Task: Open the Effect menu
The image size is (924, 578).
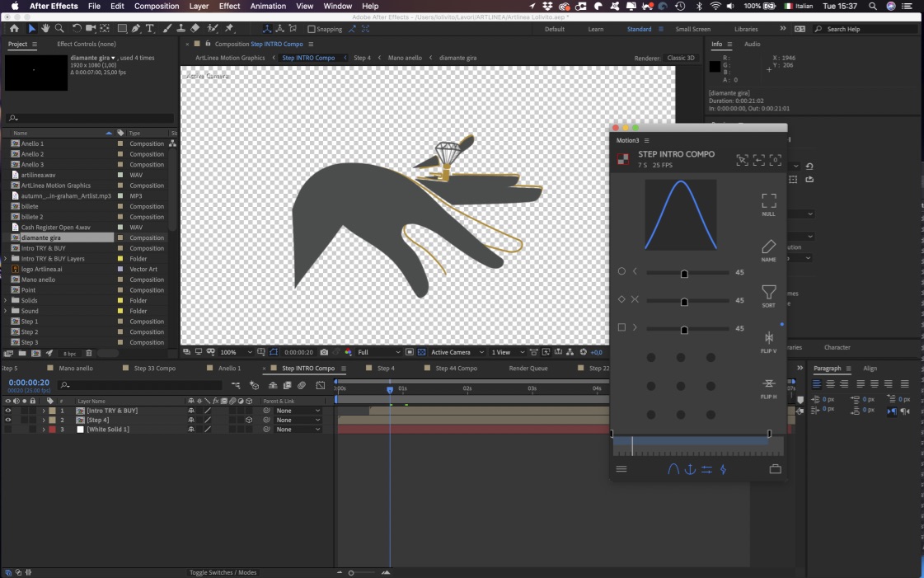Action: pyautogui.click(x=229, y=6)
